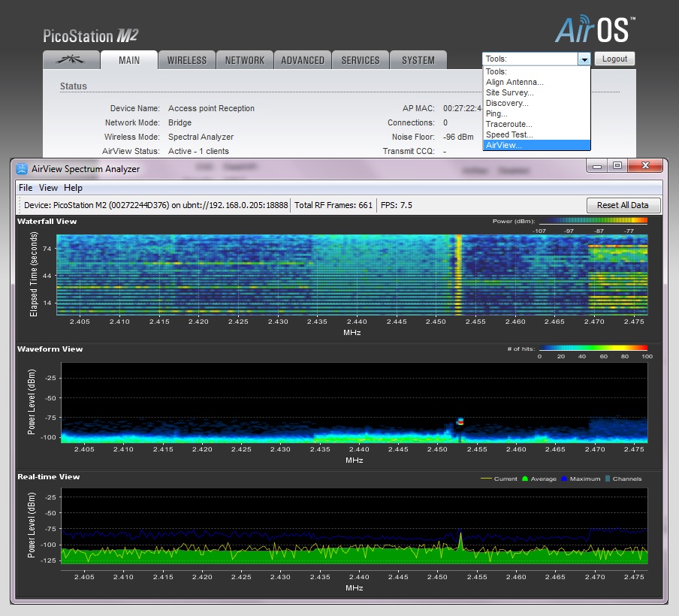Click the Reset All Data button
This screenshot has height=616, width=679.
click(623, 205)
